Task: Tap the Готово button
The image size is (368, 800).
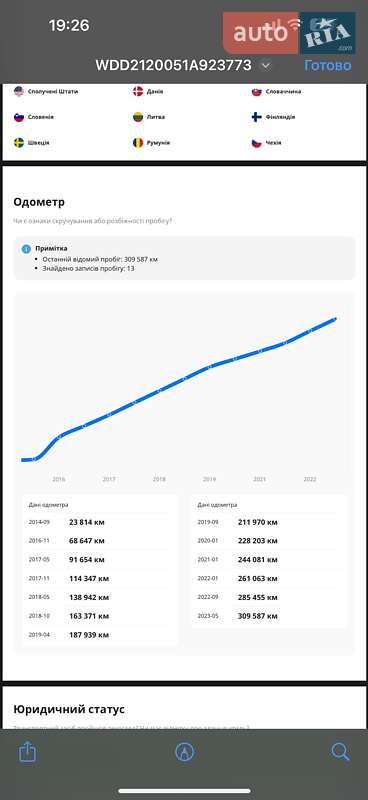Action: [x=328, y=65]
